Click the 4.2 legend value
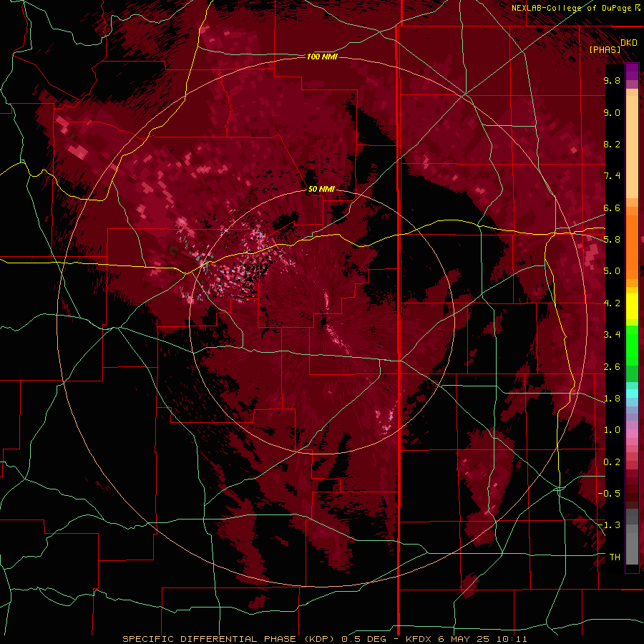The image size is (644, 644). coord(612,303)
